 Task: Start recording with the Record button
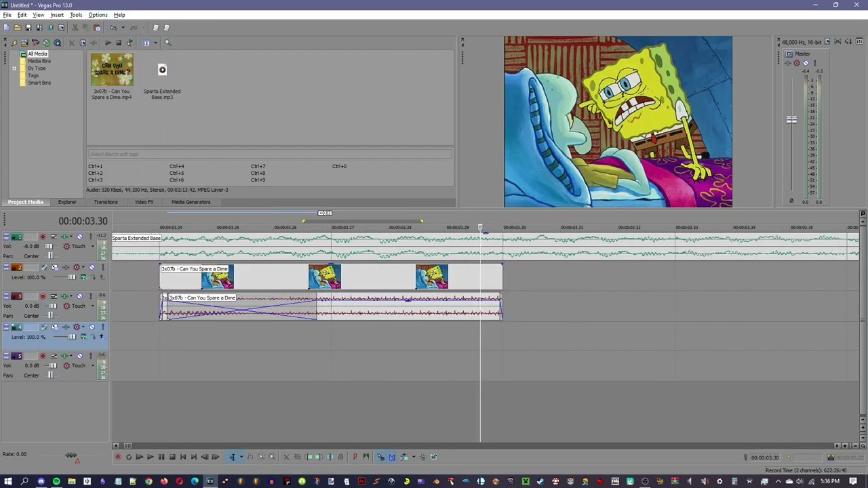click(x=117, y=457)
